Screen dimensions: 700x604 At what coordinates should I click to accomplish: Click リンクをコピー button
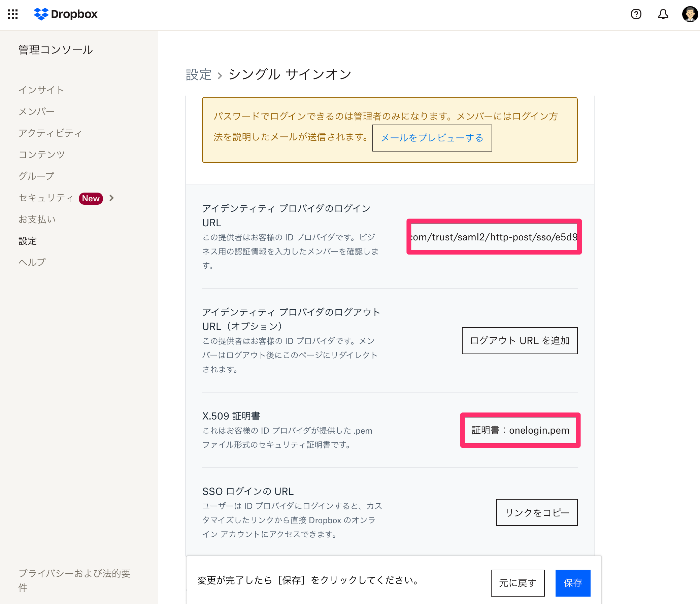tap(537, 512)
